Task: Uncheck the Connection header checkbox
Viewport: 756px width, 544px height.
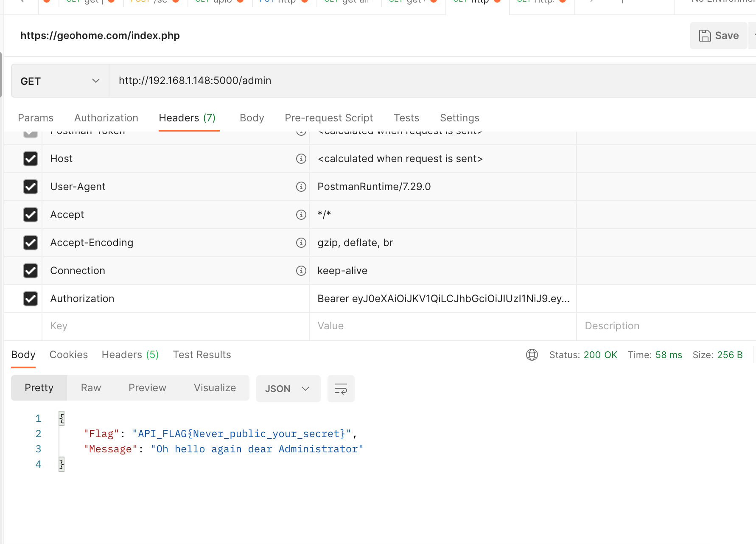Action: point(30,271)
